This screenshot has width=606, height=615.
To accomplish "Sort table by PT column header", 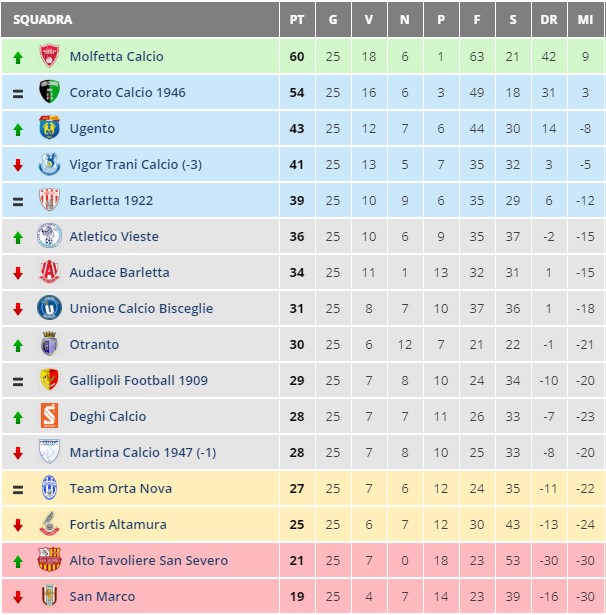I will pyautogui.click(x=297, y=20).
